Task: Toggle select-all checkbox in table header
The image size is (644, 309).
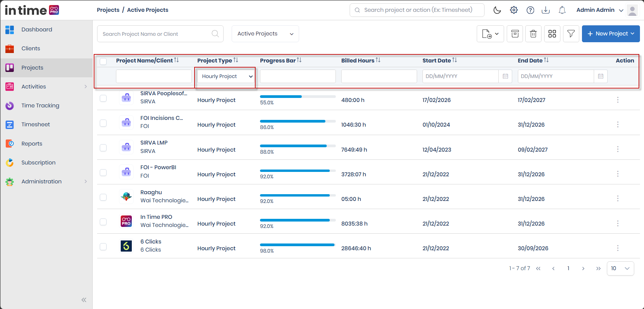Action: coord(103,61)
